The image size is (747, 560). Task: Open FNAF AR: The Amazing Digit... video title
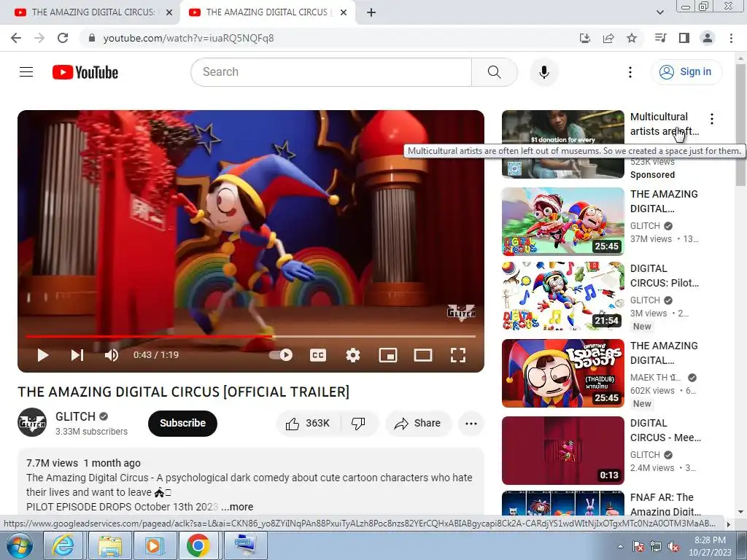tap(665, 505)
